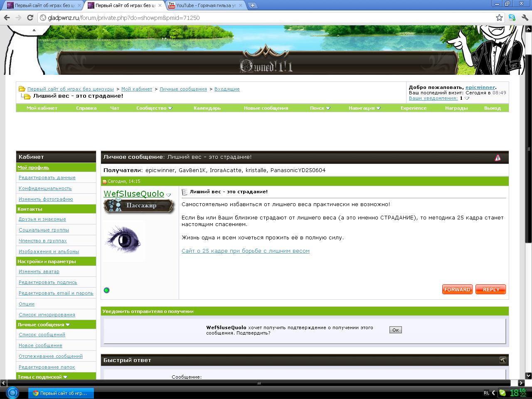
Task: Click the REPLY button
Action: (491, 289)
